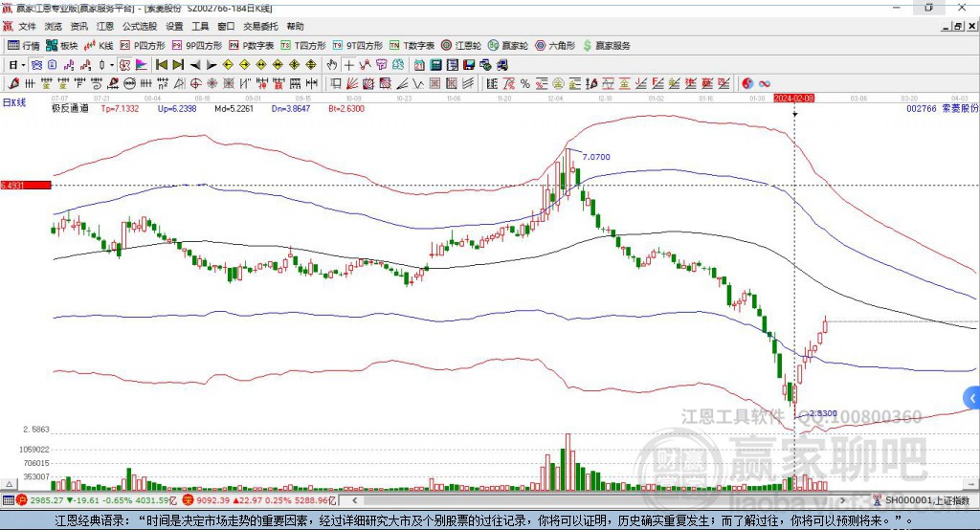Toggle the crosshair cursor tool

click(x=348, y=65)
